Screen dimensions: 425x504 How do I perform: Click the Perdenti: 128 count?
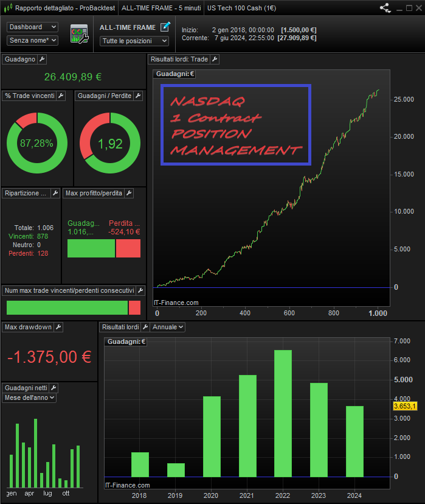(x=28, y=253)
